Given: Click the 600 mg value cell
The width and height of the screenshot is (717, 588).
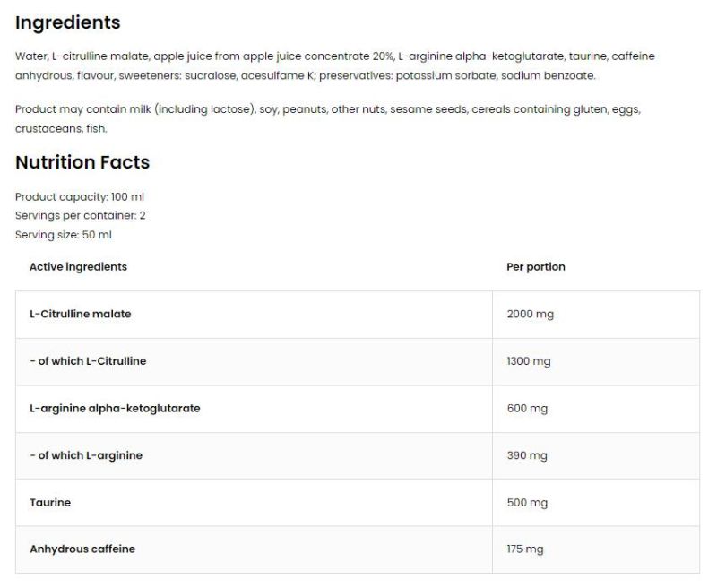Looking at the screenshot, I should tap(527, 408).
